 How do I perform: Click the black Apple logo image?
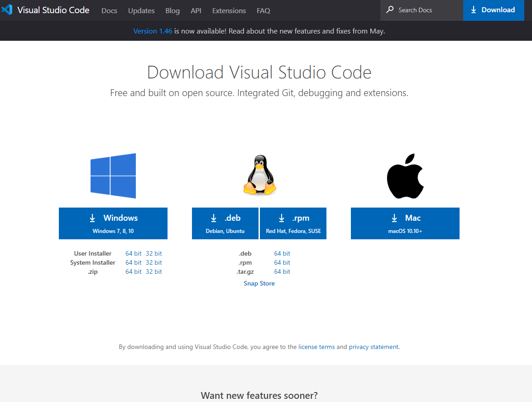click(x=405, y=176)
